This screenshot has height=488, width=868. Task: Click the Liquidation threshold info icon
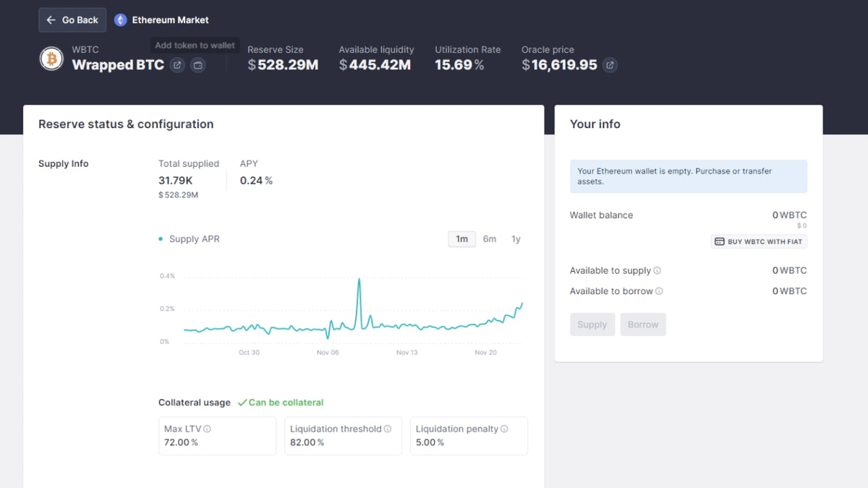point(388,429)
